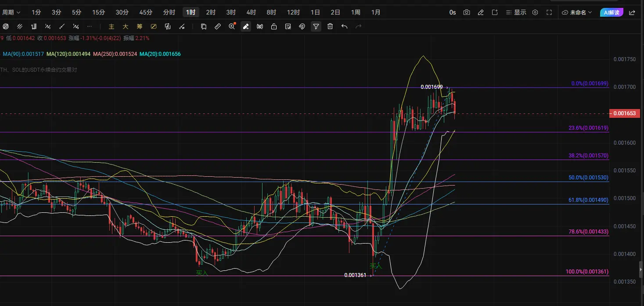Enter fullscreen chart mode
644x306 pixels.
549,12
